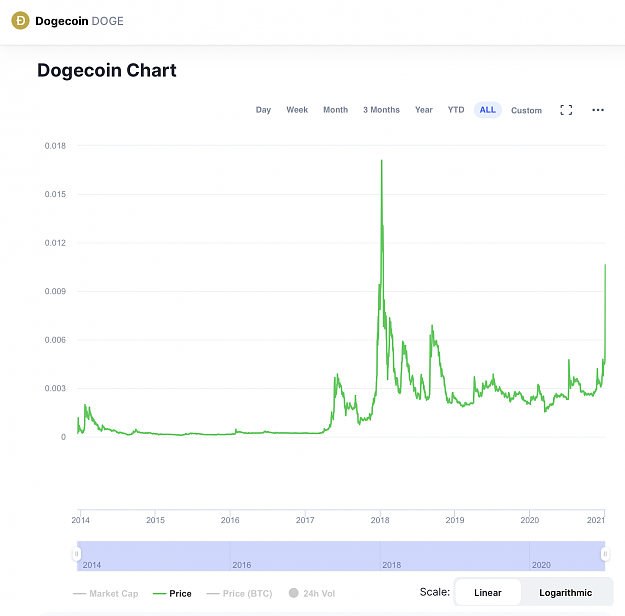Click the 0.012 y-axis label
The height and width of the screenshot is (616, 625).
pyautogui.click(x=55, y=243)
